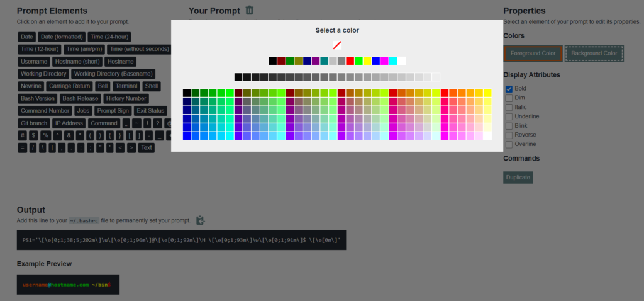
Task: Add the Exit Status element
Action: click(x=151, y=111)
